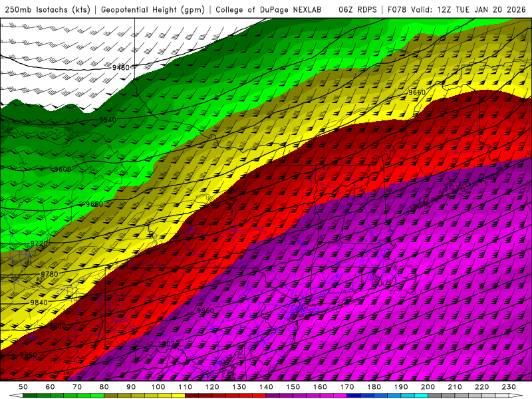The width and height of the screenshot is (532, 399).
Task: Click the 9660 contour label beside green shading
Action: point(94,204)
